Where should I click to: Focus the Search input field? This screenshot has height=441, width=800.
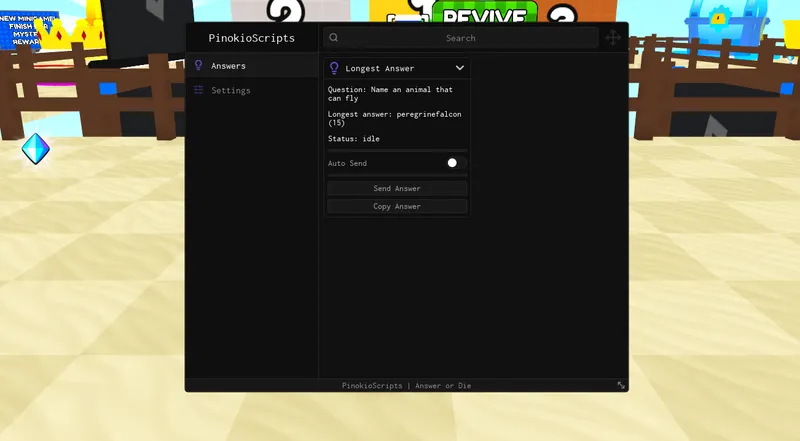point(461,38)
